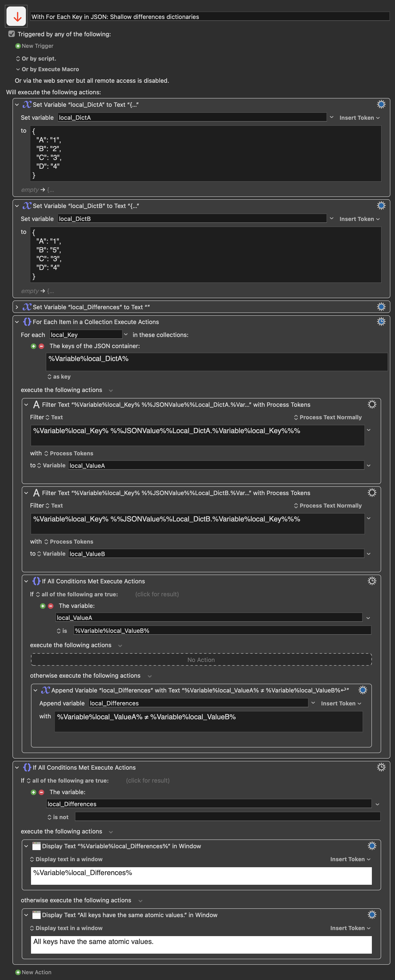395x980 pixels.
Task: Click the For Each curly braces icon
Action: [x=27, y=322]
